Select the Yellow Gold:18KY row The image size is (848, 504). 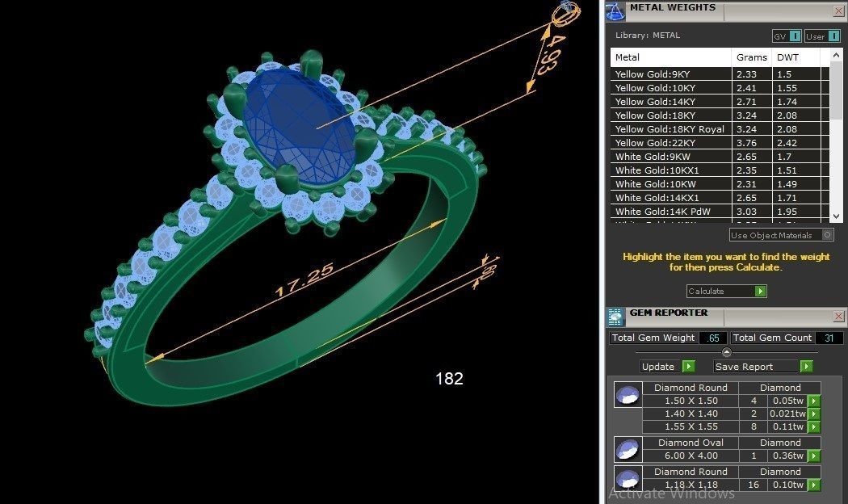pyautogui.click(x=720, y=115)
